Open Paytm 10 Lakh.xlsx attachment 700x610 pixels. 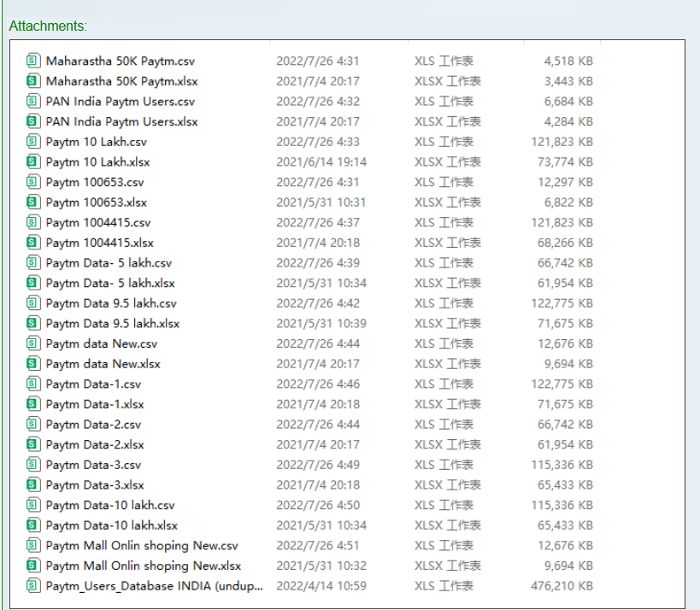tap(97, 162)
